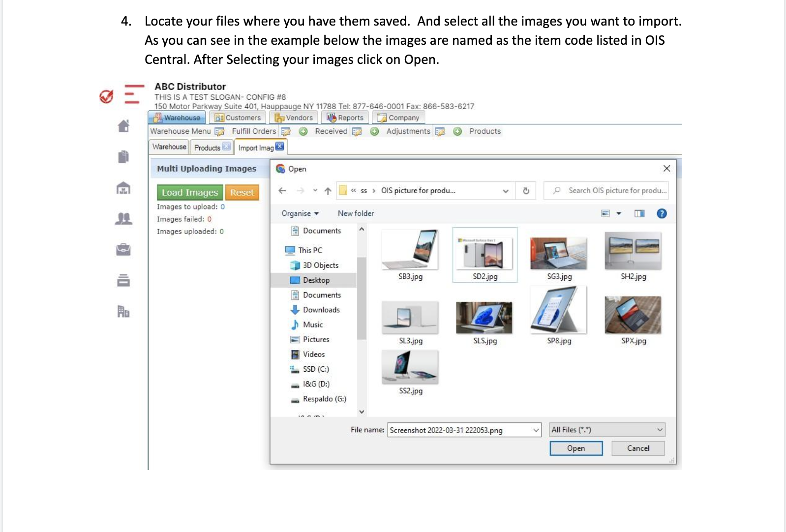Select the SD2.jpg thumbnail
This screenshot has height=532, width=786.
[485, 255]
